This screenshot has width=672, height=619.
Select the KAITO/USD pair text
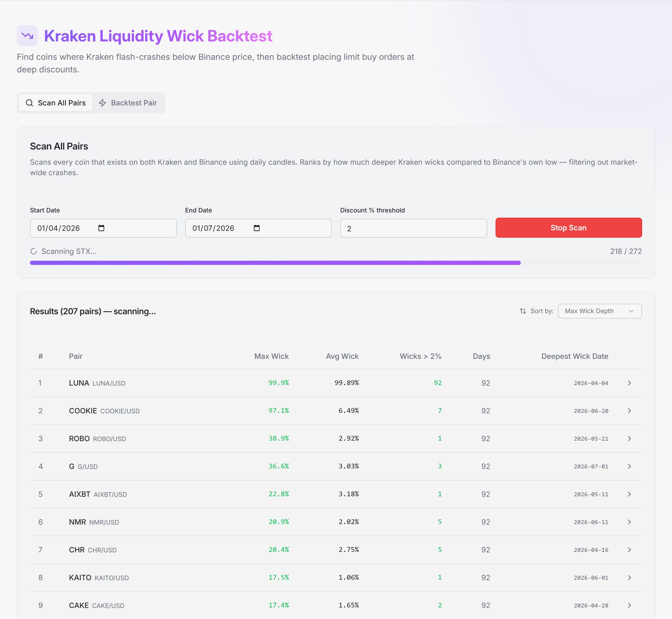coord(112,578)
